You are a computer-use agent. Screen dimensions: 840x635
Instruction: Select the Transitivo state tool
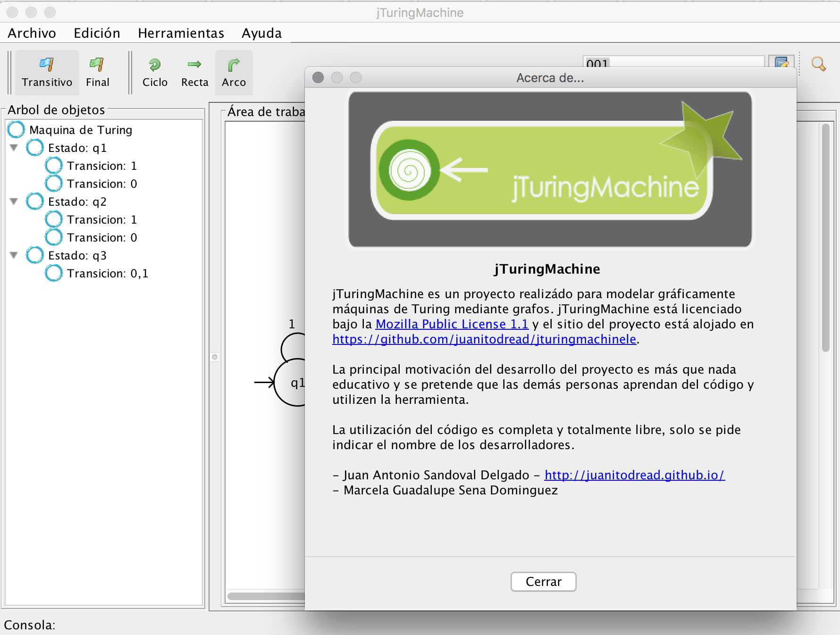(47, 72)
